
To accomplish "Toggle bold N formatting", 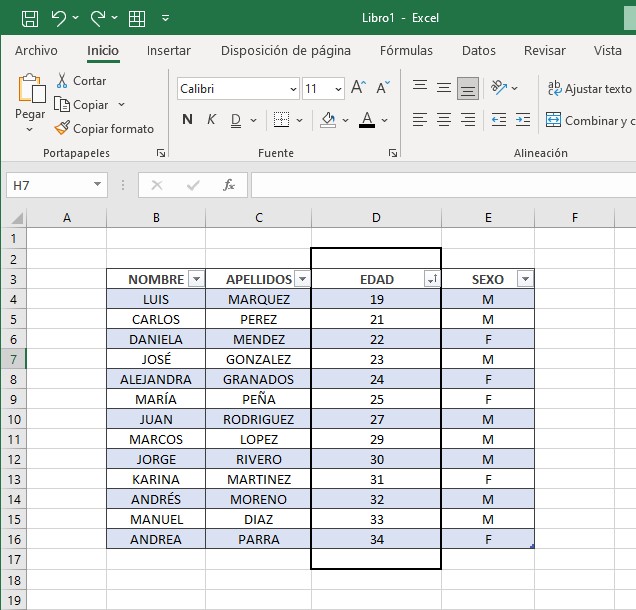I will click(x=187, y=120).
